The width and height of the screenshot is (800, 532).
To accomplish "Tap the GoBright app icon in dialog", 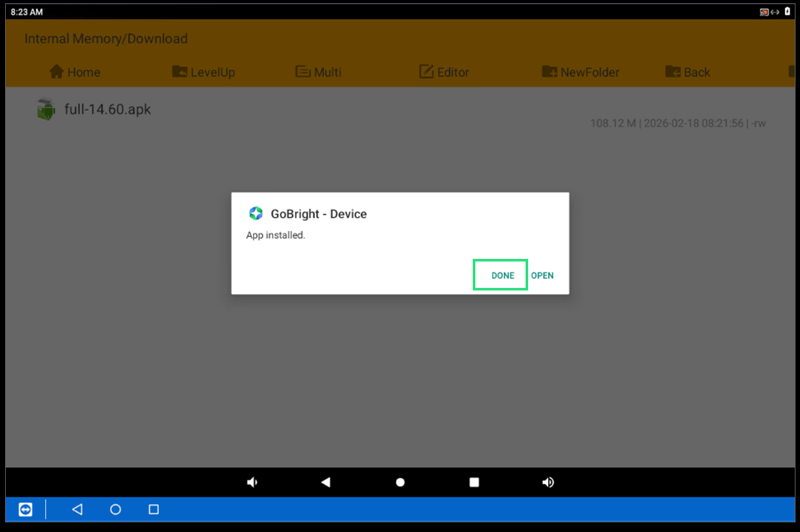I will click(x=256, y=214).
